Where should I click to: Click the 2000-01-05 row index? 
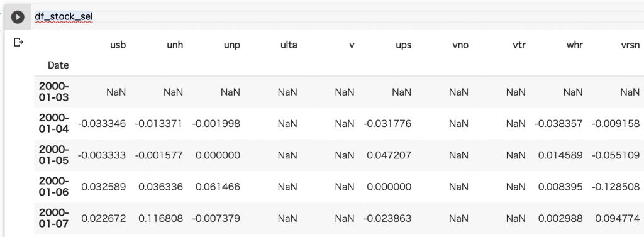[54, 155]
